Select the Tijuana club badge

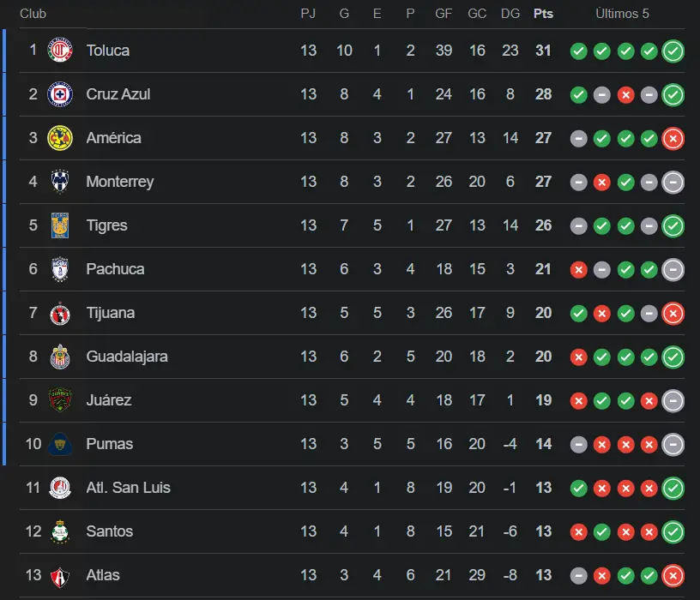coord(60,313)
